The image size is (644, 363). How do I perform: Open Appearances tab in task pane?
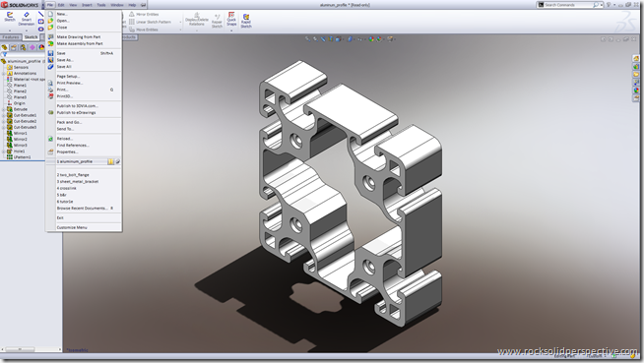tap(636, 91)
